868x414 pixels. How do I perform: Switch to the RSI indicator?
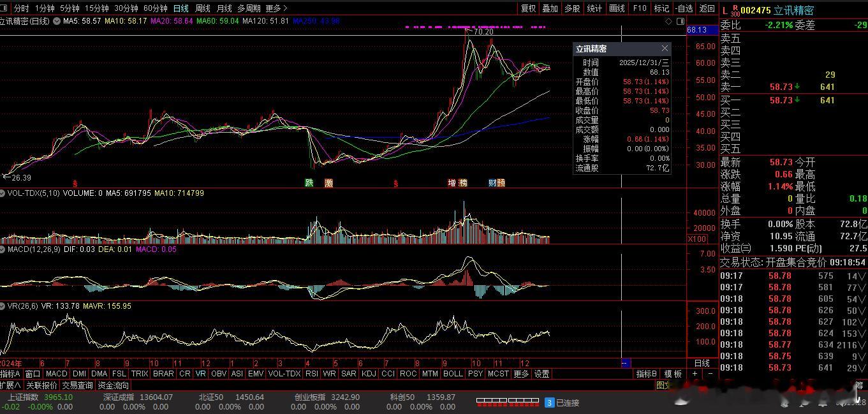pos(312,374)
